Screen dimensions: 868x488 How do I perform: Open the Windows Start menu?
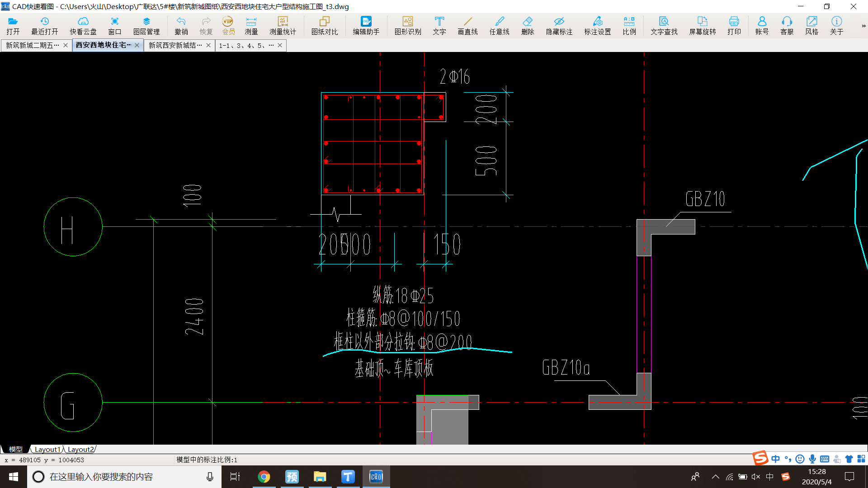click(x=14, y=477)
